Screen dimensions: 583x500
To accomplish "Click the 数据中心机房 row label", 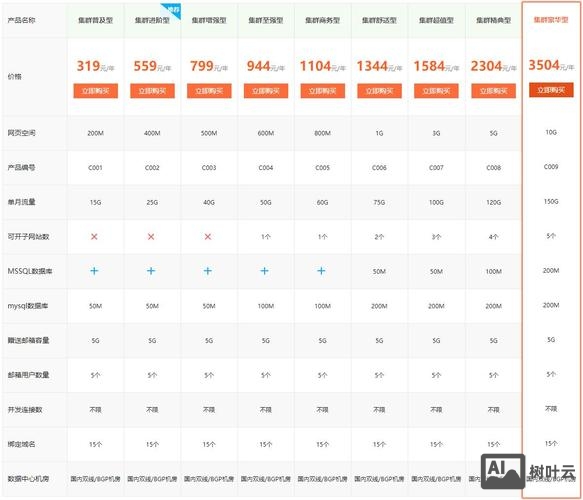I will tap(28, 479).
